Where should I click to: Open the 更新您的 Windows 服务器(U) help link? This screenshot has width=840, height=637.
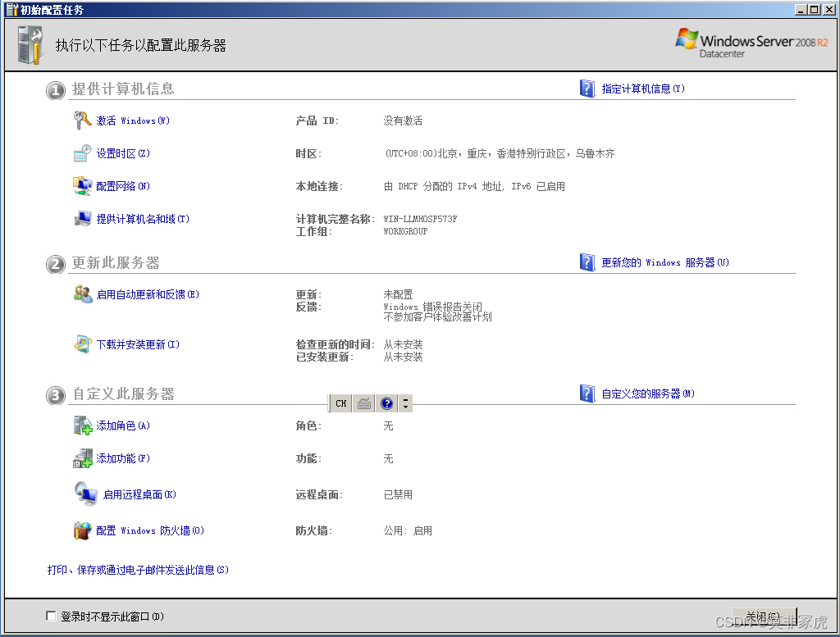664,263
